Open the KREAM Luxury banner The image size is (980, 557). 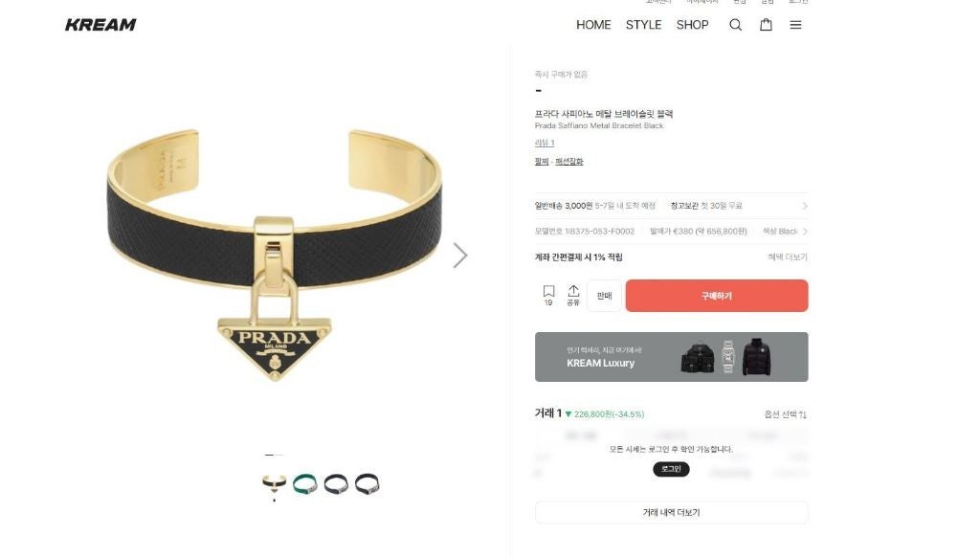[671, 357]
